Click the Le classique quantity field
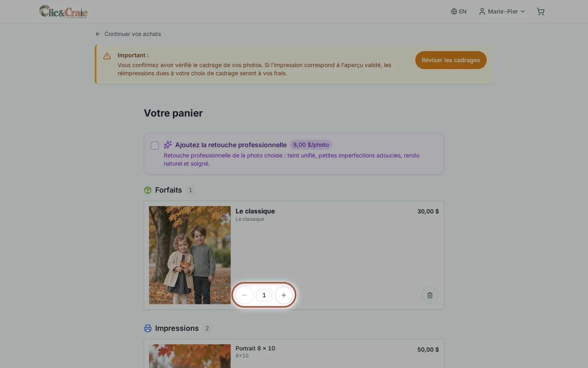The height and width of the screenshot is (368, 588). tap(264, 295)
